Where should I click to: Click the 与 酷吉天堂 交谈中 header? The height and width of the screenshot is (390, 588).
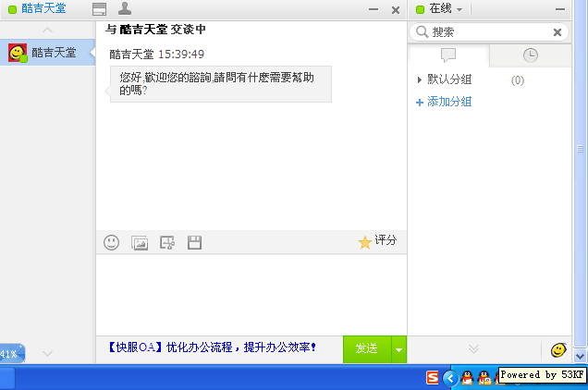pyautogui.click(x=155, y=30)
